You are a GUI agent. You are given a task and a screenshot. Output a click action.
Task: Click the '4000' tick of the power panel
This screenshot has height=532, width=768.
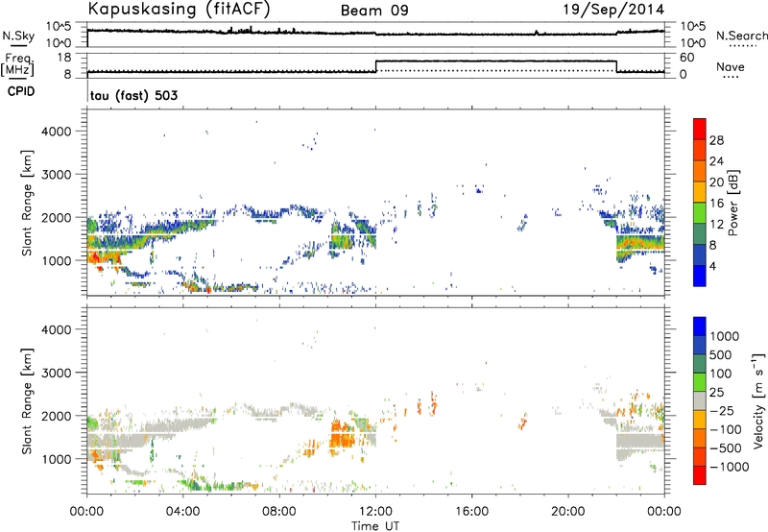point(57,132)
